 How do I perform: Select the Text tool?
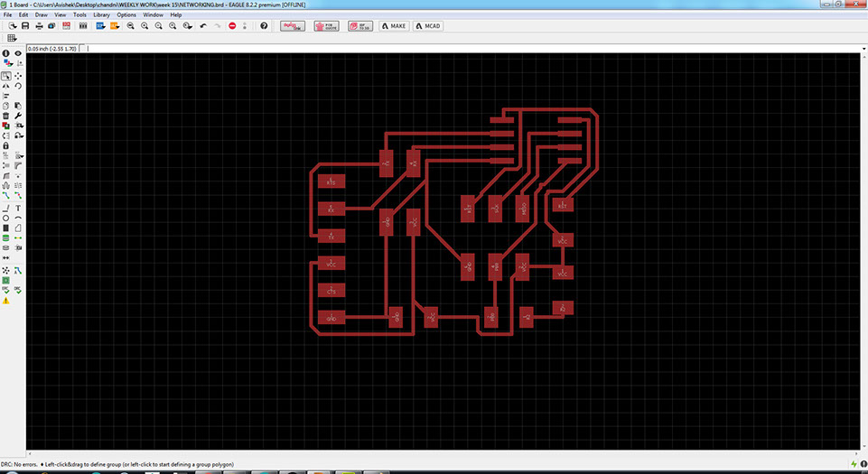pos(18,209)
